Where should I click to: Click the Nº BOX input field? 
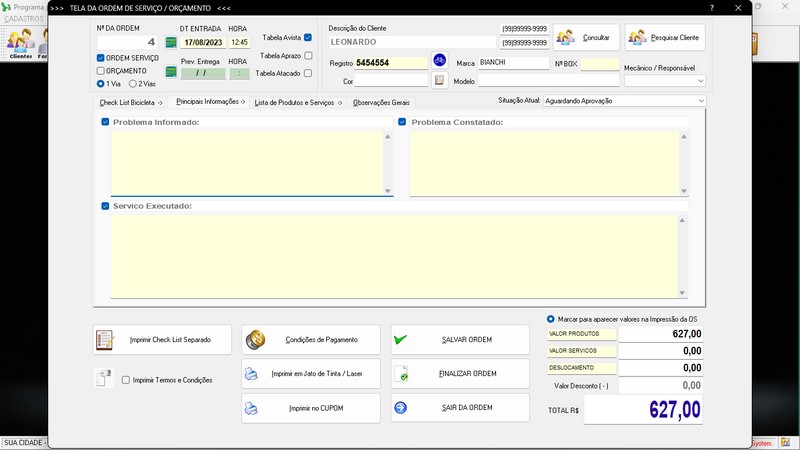click(600, 64)
